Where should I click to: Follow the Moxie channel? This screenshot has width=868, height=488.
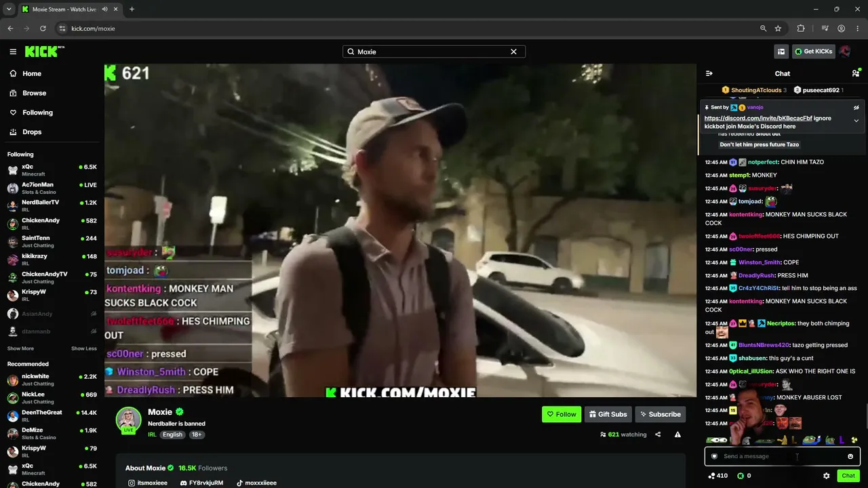click(x=561, y=414)
